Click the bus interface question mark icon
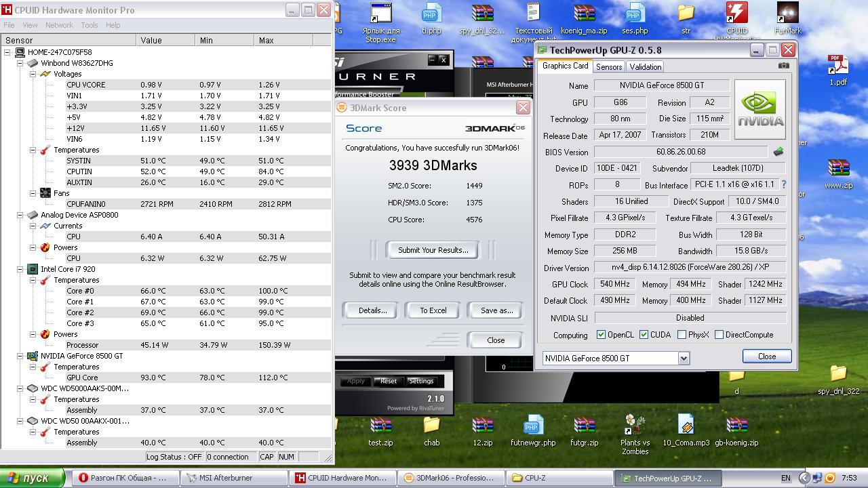 (784, 184)
